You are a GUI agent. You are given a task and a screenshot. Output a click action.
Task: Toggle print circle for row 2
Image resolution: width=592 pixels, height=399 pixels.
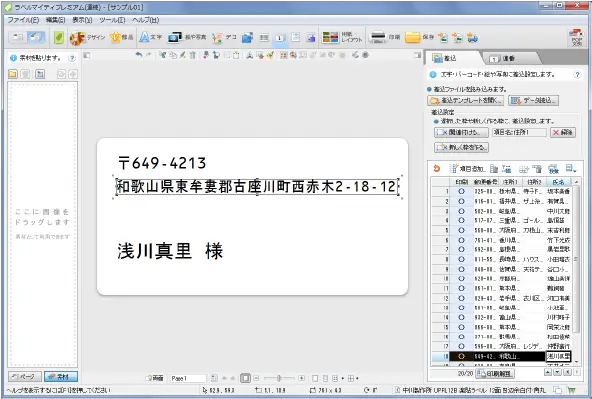tap(461, 201)
